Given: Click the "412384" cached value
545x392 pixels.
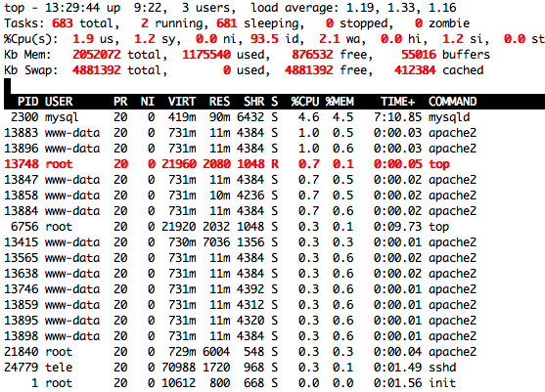Looking at the screenshot, I should (x=415, y=70).
